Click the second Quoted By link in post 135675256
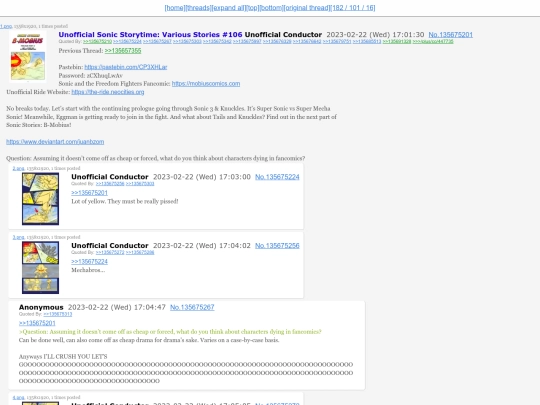This screenshot has width=540, height=405. [x=140, y=253]
